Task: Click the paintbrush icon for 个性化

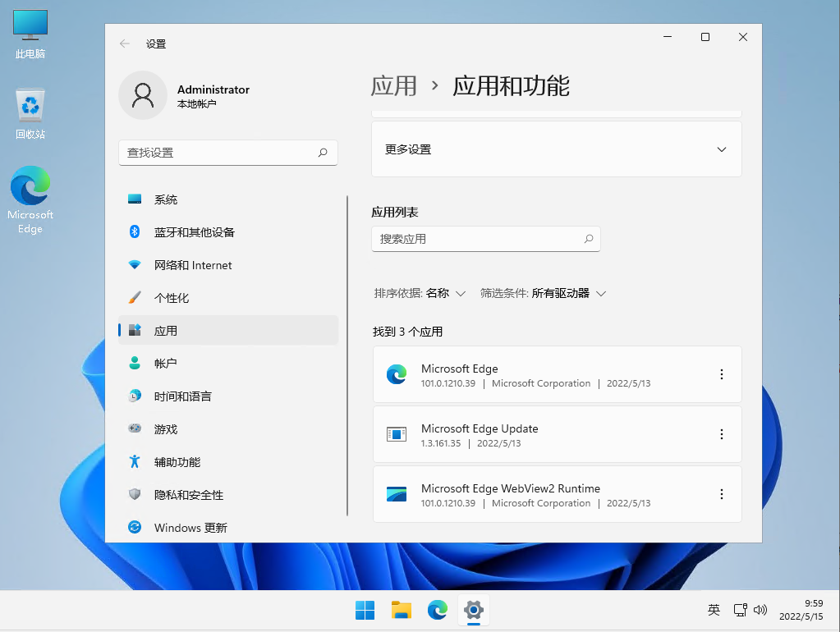Action: 135,297
